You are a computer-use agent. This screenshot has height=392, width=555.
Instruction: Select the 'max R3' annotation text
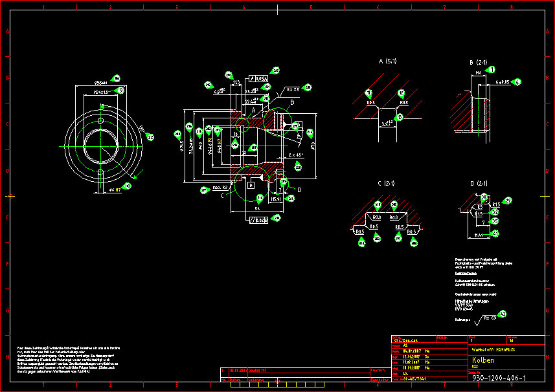pos(220,188)
